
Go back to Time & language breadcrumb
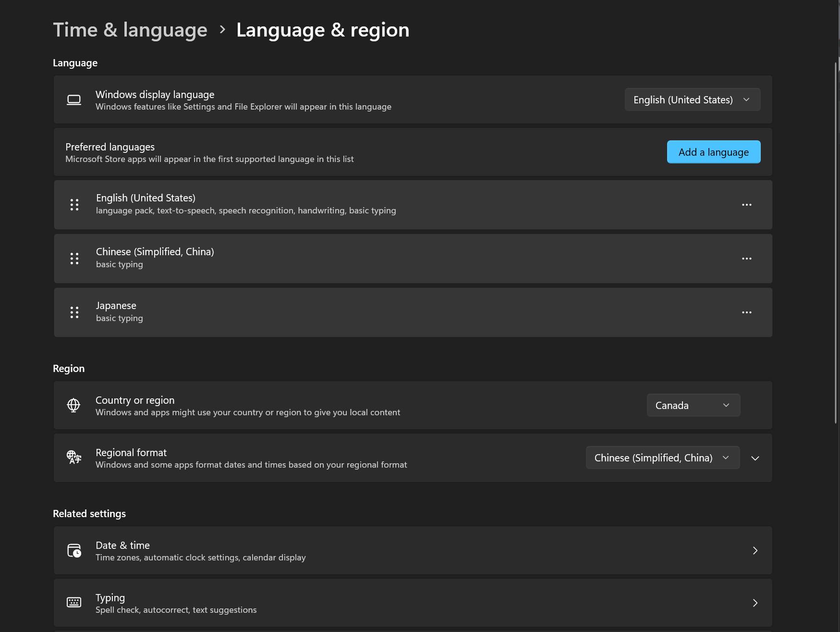point(130,30)
